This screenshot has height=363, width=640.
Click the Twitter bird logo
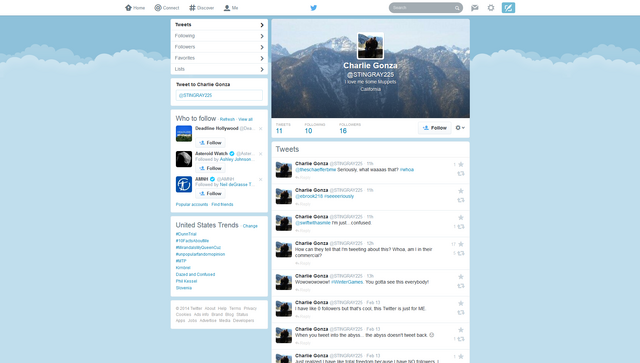tap(313, 8)
